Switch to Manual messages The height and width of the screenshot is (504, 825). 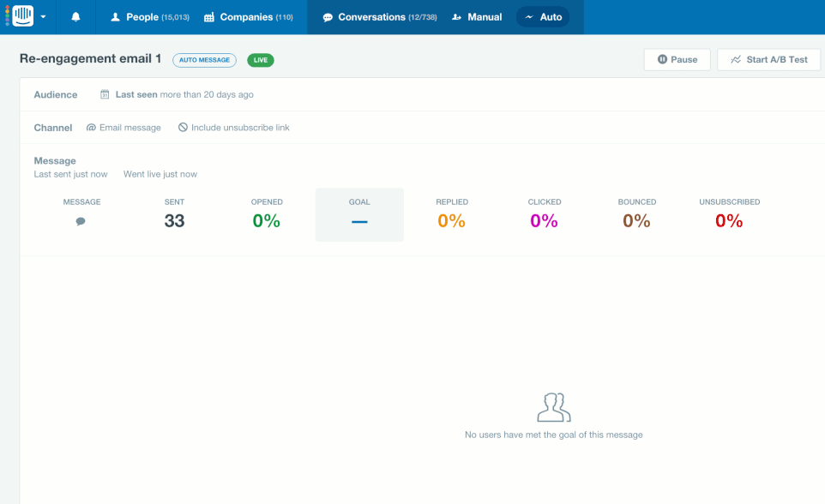click(x=477, y=17)
